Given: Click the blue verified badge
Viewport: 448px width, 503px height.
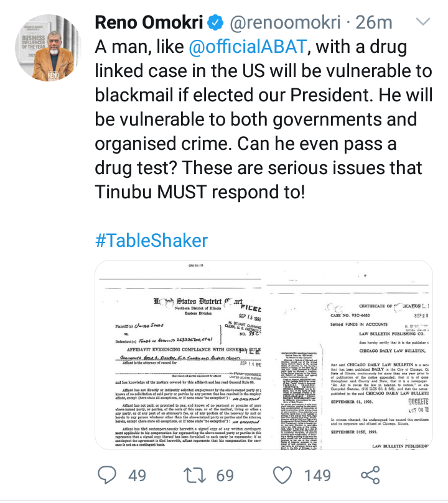Looking at the screenshot, I should tap(215, 24).
